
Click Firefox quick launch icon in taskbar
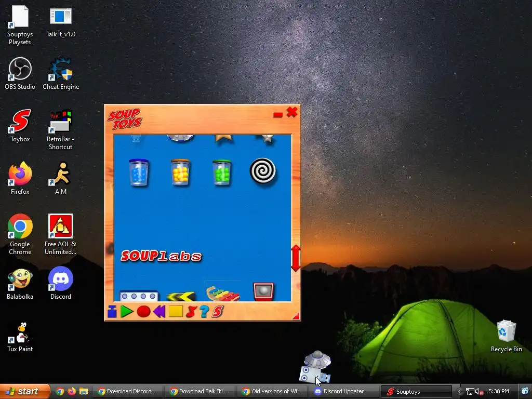(72, 391)
